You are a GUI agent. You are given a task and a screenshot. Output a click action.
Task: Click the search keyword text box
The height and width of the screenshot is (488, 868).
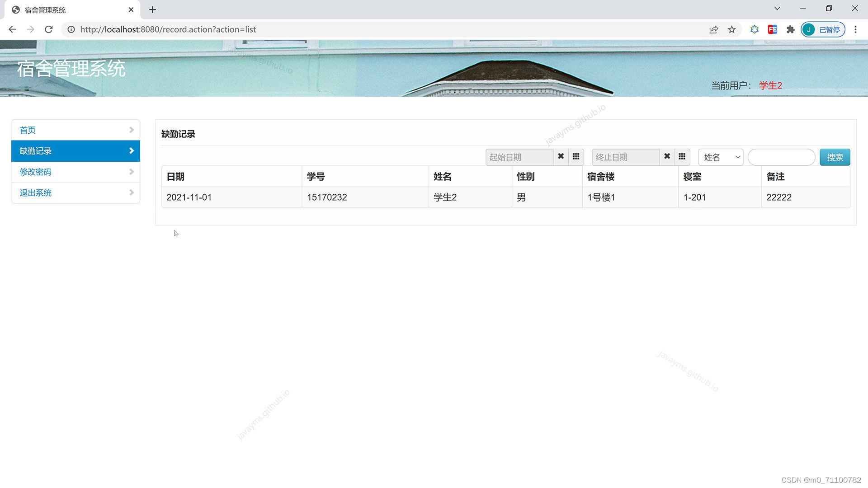781,157
